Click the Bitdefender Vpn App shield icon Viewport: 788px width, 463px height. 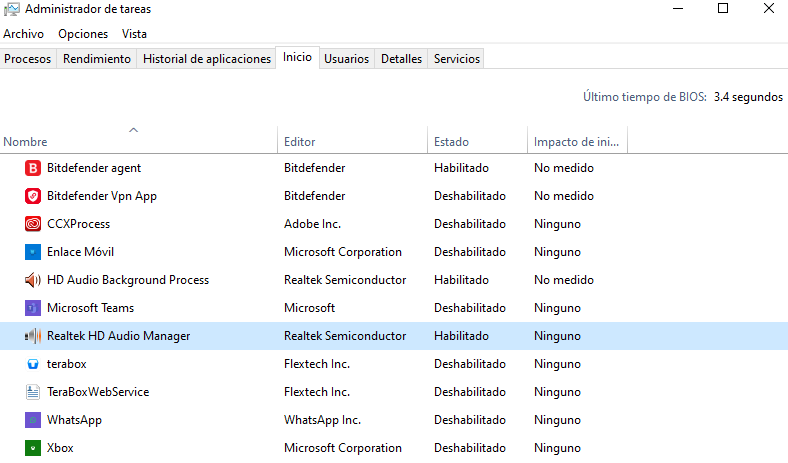coord(32,196)
